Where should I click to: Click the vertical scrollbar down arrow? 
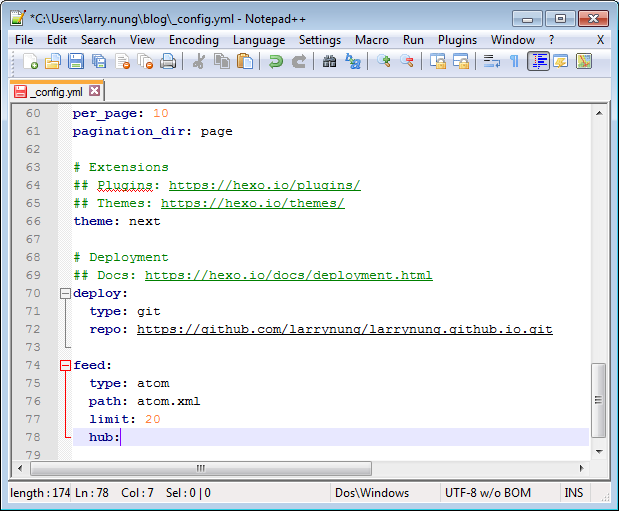click(x=599, y=451)
